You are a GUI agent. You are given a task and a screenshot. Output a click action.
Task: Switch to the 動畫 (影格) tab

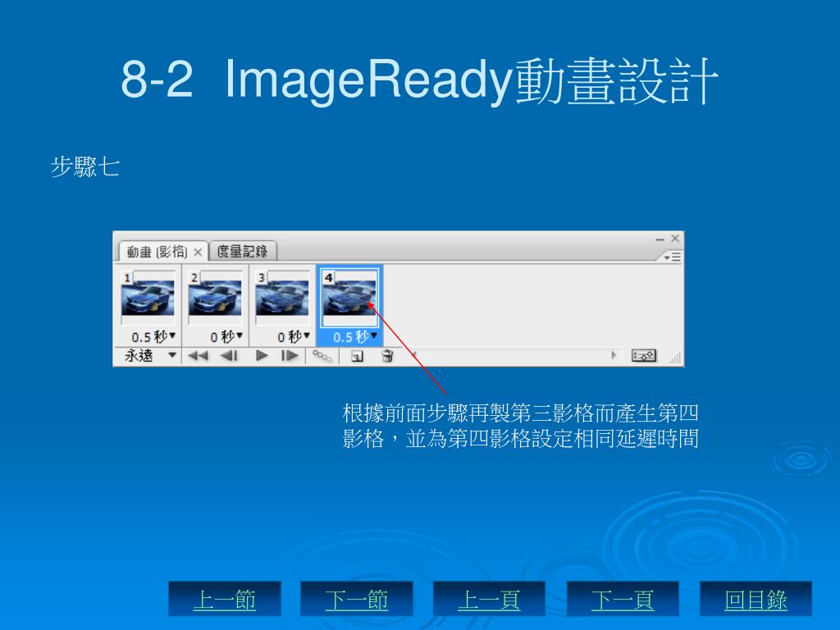click(x=157, y=252)
